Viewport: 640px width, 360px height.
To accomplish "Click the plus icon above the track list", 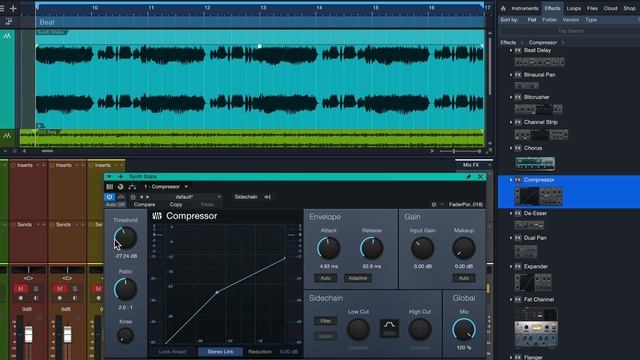I will tap(13, 8).
